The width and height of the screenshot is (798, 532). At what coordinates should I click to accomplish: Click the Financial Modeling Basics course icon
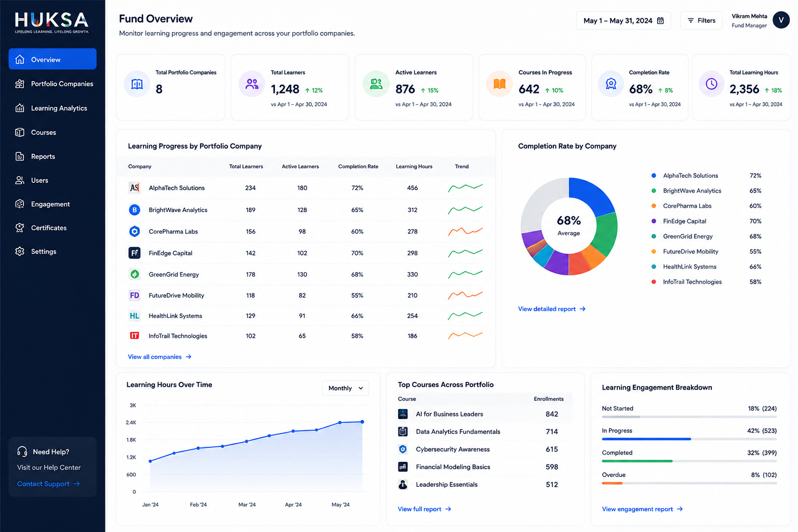point(403,467)
